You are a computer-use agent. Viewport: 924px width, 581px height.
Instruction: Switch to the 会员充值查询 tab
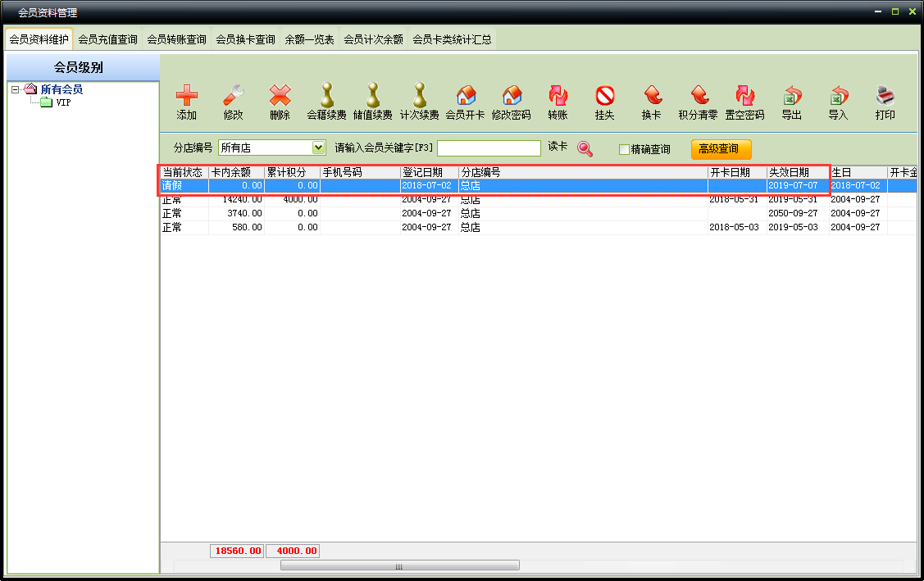click(108, 39)
